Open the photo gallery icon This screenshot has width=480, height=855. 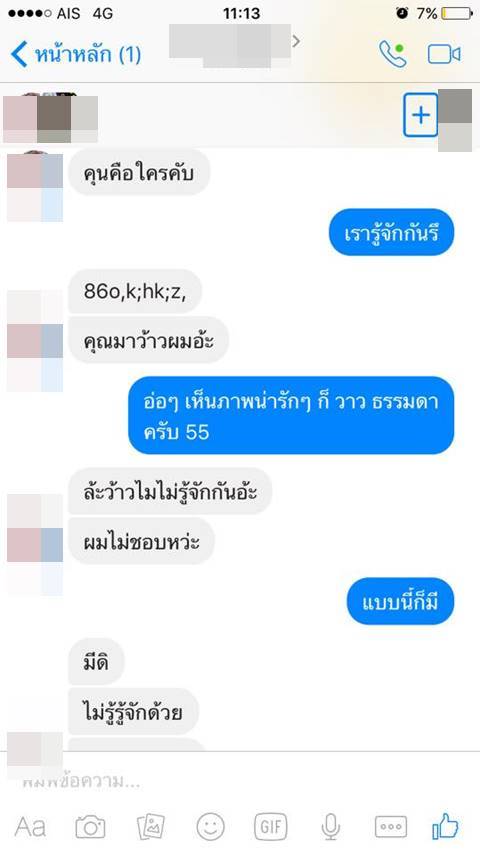pos(151,827)
